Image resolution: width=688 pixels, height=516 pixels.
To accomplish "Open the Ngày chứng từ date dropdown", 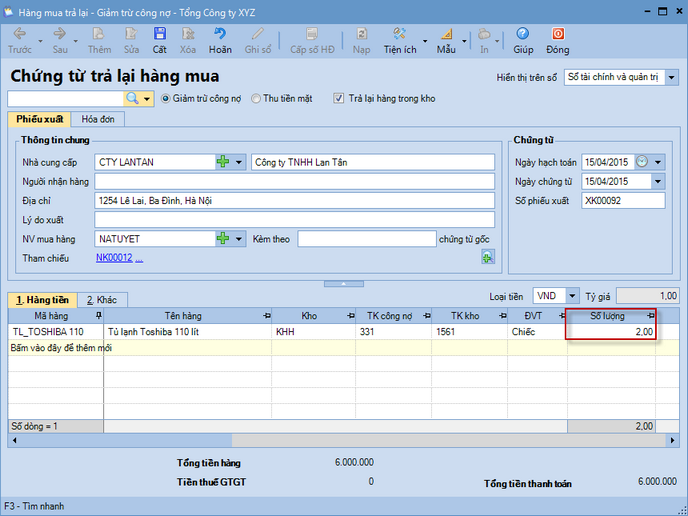I will [x=658, y=181].
